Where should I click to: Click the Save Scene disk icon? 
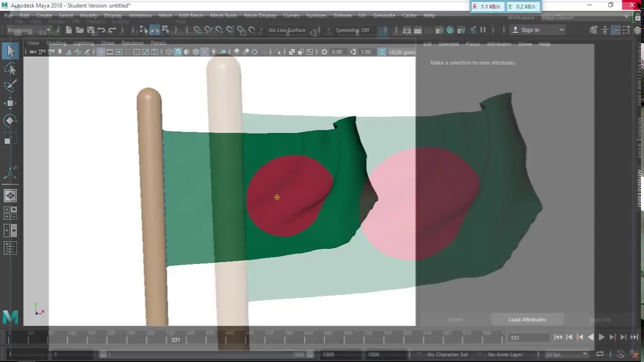pyautogui.click(x=91, y=30)
